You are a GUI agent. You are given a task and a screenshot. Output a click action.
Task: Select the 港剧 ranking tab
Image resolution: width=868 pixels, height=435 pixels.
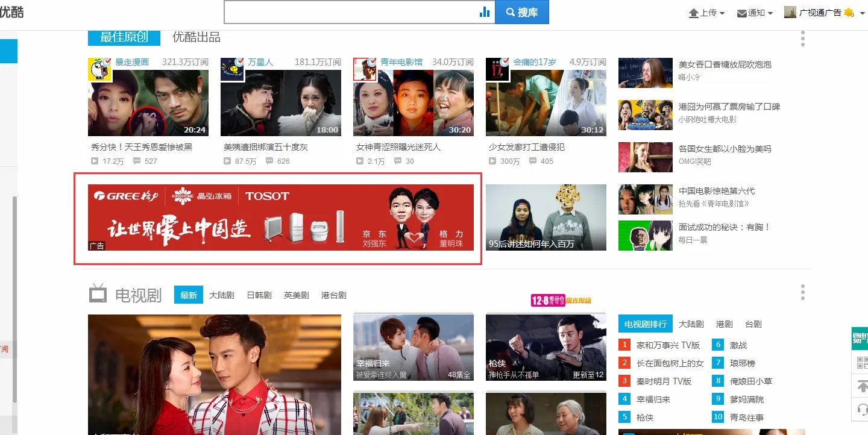point(724,324)
